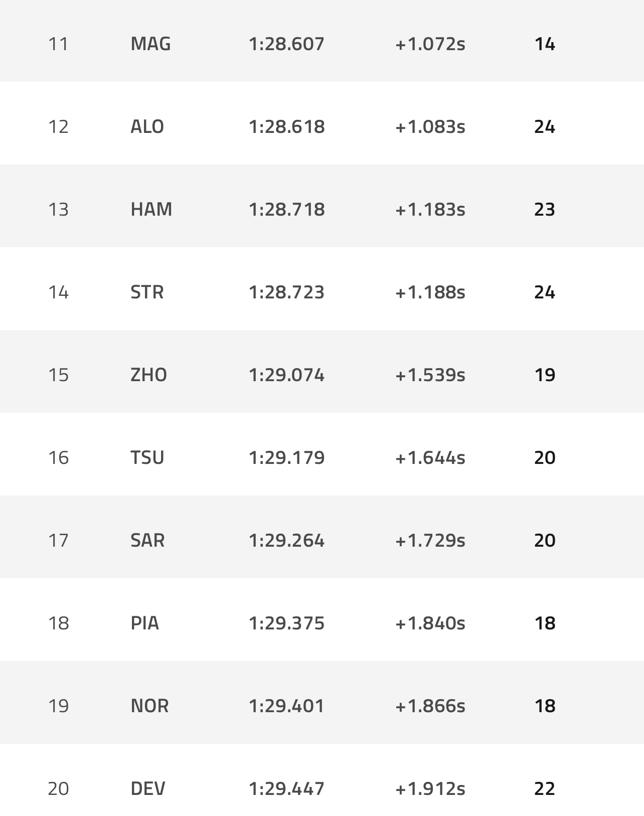644x816 pixels.
Task: Select the 1:28.718 lap time
Action: pos(286,210)
